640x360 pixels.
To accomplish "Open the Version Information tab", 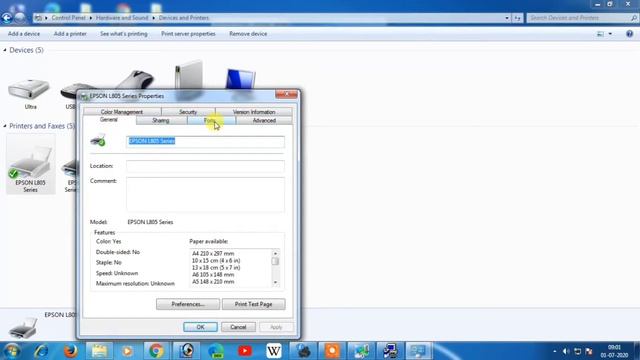I will coord(253,111).
